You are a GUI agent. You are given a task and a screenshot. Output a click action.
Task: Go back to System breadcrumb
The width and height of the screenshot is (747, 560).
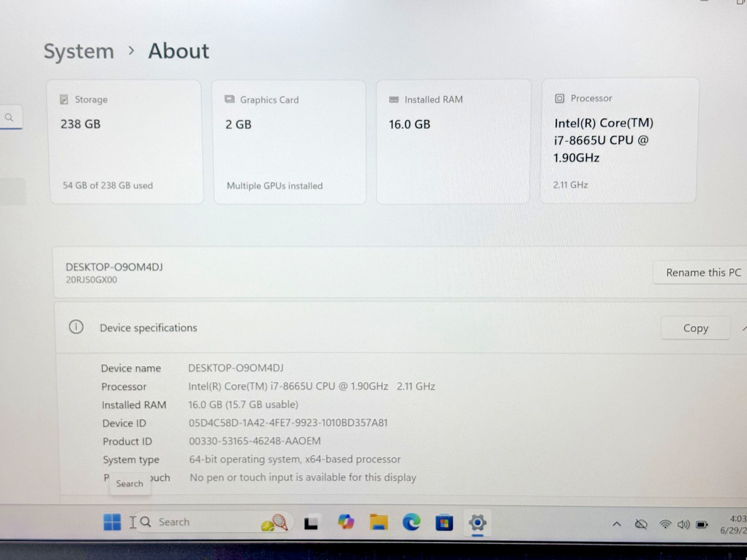click(78, 51)
